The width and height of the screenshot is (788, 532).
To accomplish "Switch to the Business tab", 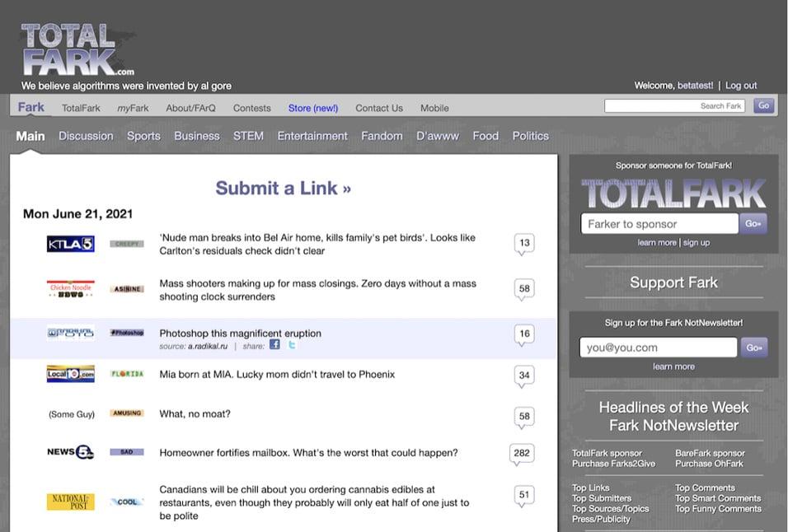I will click(197, 136).
